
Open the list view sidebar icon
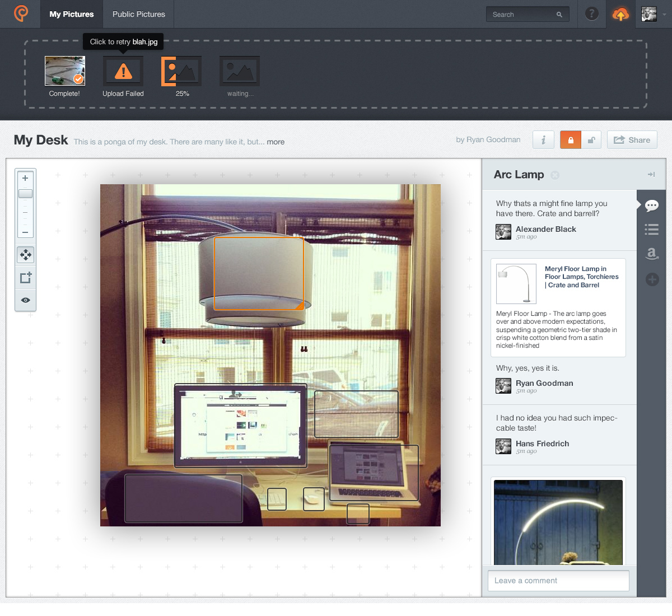pyautogui.click(x=651, y=230)
